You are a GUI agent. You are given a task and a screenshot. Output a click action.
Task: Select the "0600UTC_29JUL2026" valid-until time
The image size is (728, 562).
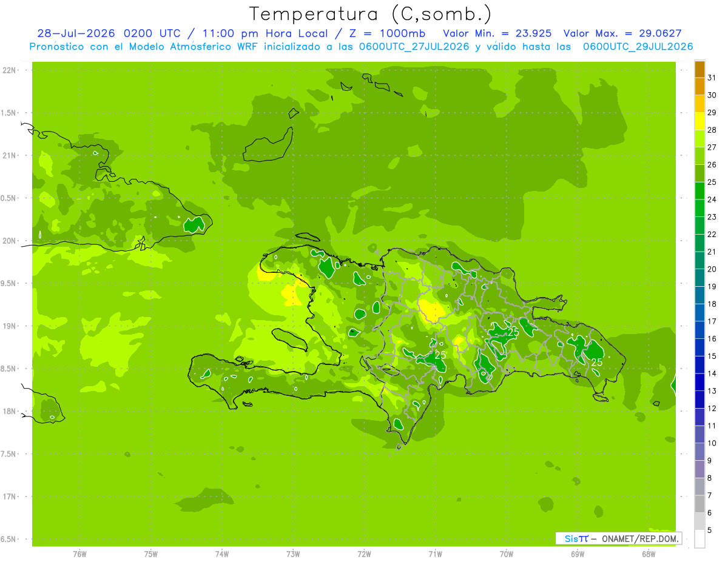[x=638, y=47]
